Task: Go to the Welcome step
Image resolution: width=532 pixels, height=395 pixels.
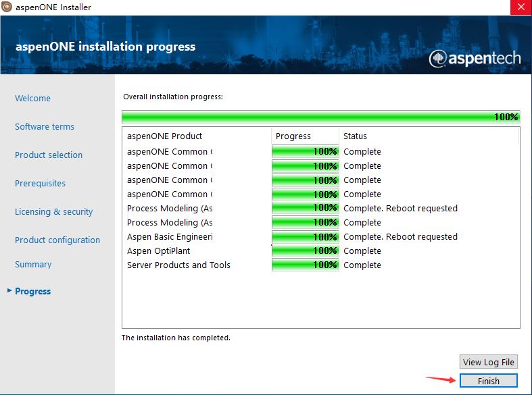Action: click(x=32, y=98)
